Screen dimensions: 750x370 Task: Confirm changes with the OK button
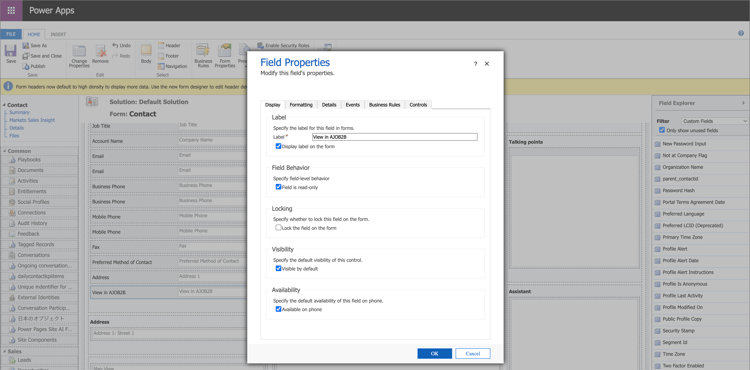click(x=434, y=353)
